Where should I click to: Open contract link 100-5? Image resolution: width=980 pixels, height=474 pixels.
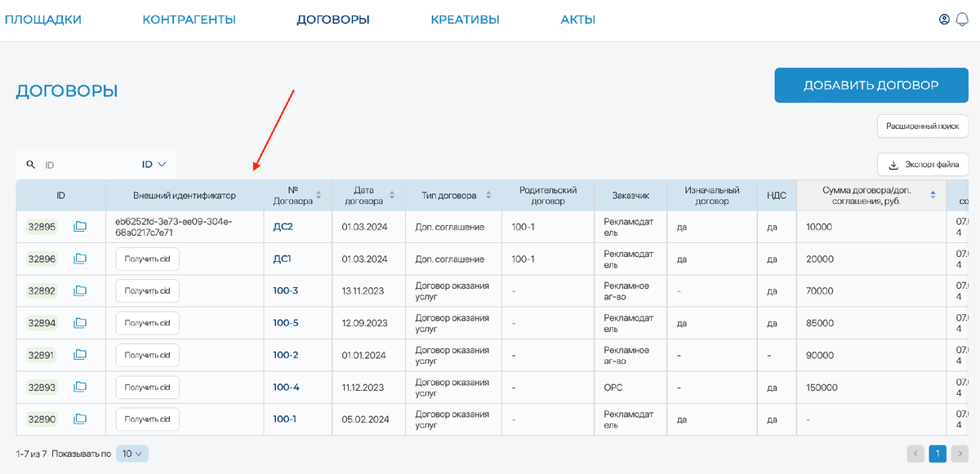(286, 323)
